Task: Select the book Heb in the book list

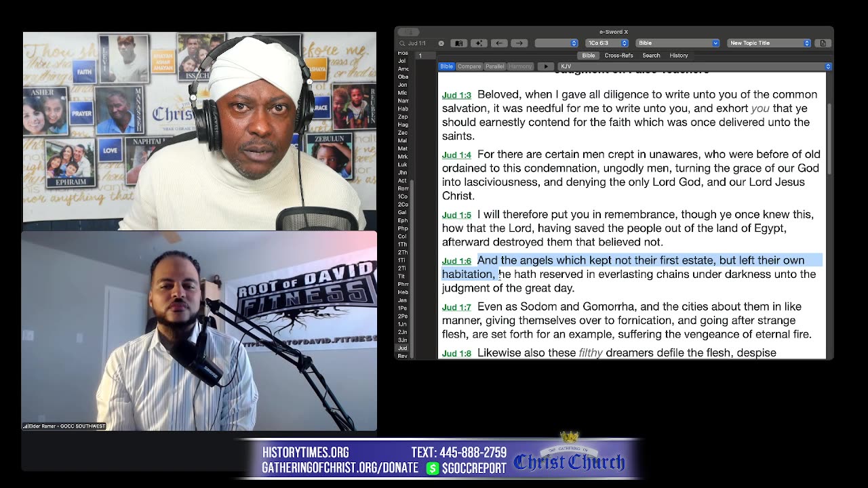Action: [403, 292]
